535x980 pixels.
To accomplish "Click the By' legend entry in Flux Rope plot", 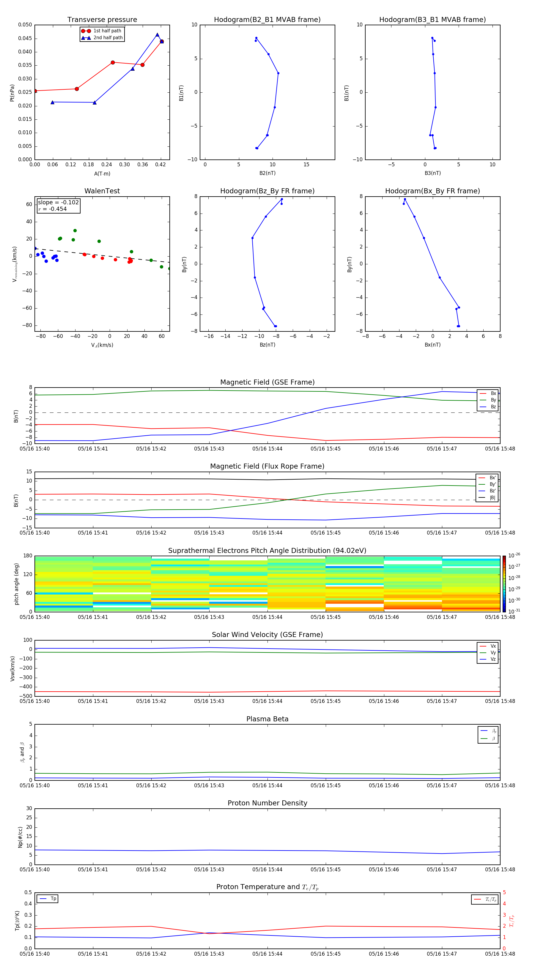I will point(487,485).
